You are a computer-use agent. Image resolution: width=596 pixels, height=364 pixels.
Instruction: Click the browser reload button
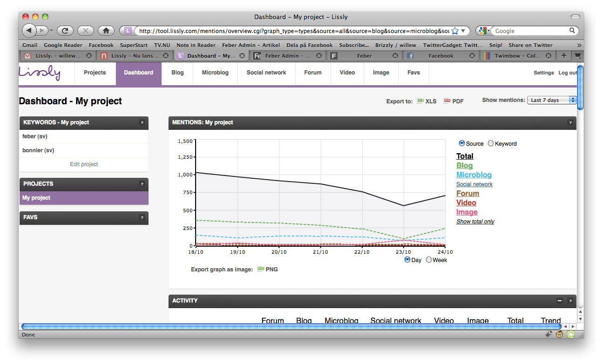coord(65,31)
